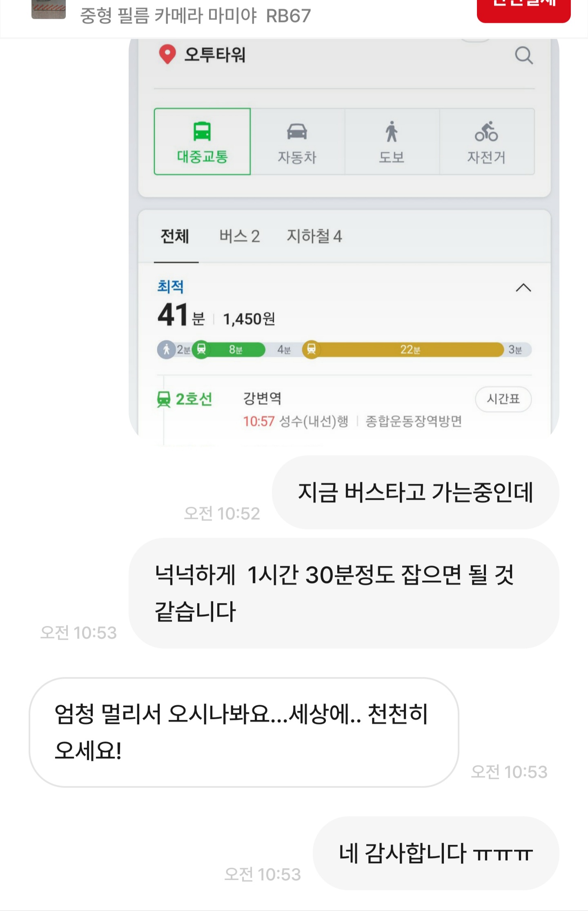This screenshot has width=588, height=911.
Task: Tap the search magnifier icon
Action: coord(523,55)
